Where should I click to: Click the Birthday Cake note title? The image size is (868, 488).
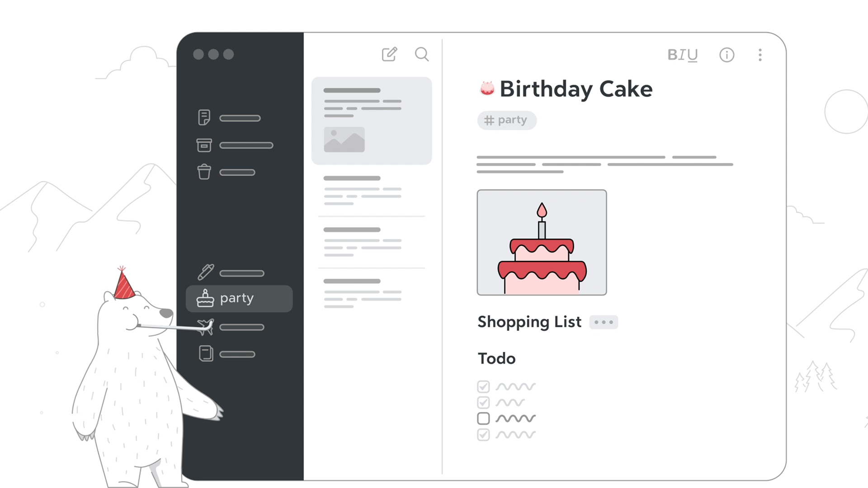click(x=576, y=89)
